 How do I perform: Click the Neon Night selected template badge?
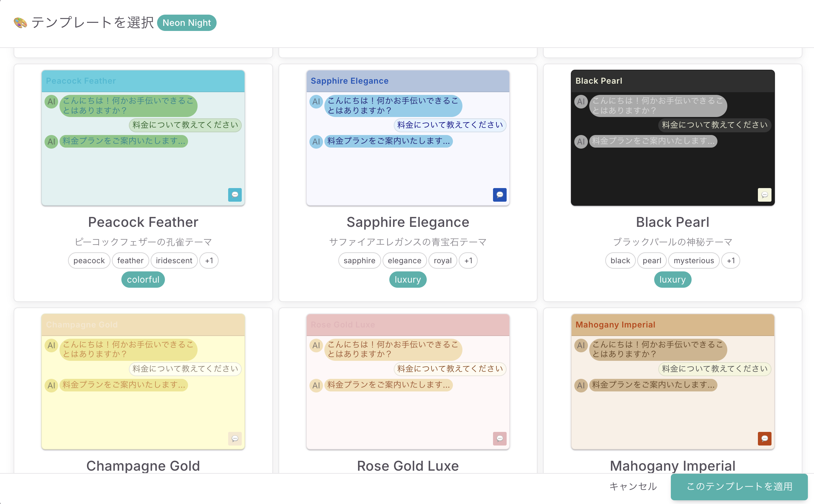(187, 23)
